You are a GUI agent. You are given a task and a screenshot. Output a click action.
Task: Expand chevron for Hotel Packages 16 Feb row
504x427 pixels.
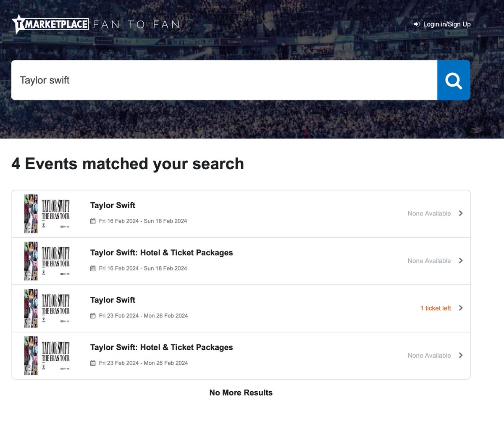(461, 261)
